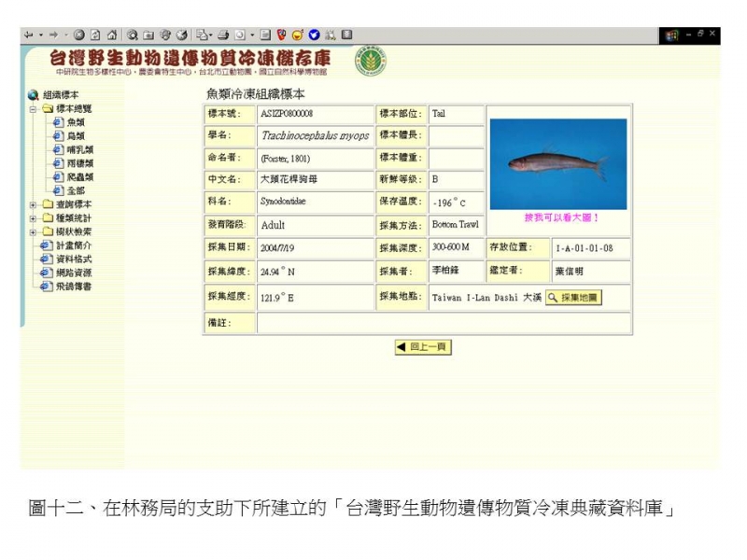Image resolution: width=747 pixels, height=560 pixels.
Task: Click the red site title banner
Action: click(x=190, y=58)
